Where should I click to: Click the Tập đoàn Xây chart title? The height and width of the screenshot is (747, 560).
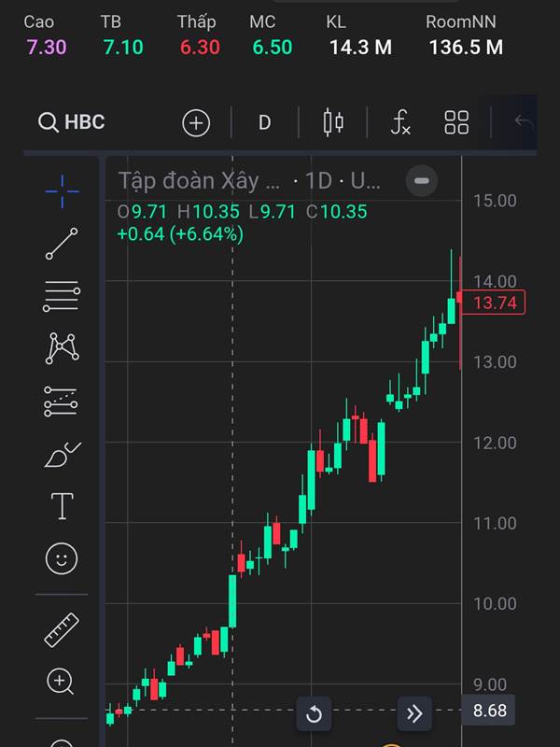click(x=199, y=181)
